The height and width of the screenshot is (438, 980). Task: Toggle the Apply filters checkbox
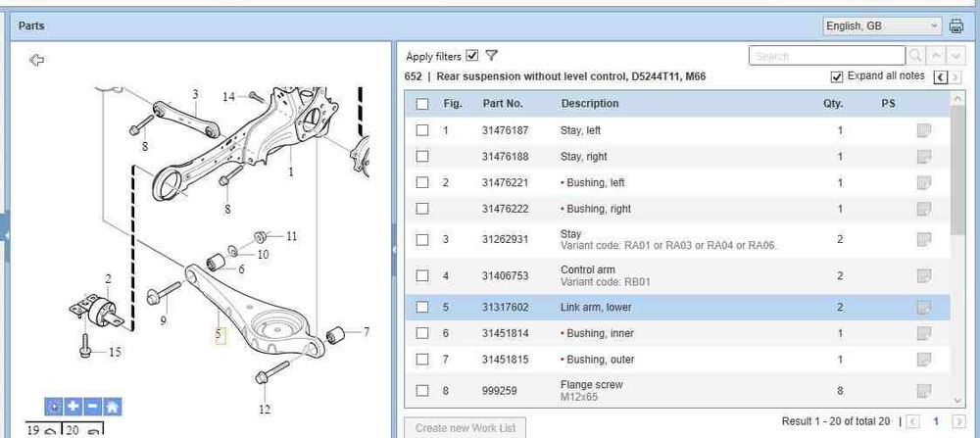click(x=472, y=56)
